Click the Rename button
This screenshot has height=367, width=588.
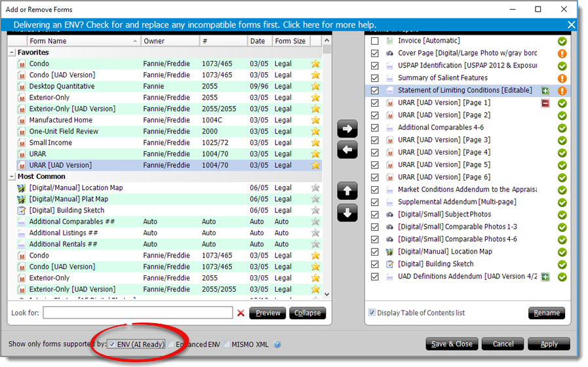pyautogui.click(x=547, y=313)
